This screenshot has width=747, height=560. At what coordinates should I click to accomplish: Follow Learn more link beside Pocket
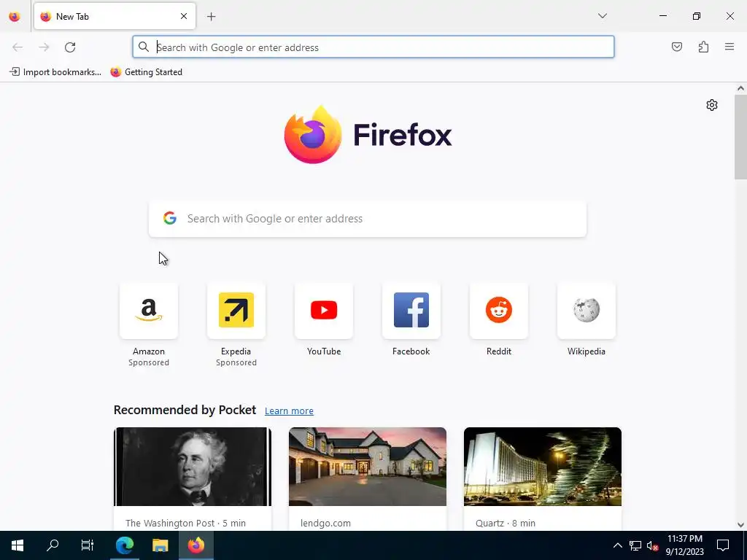click(x=289, y=411)
